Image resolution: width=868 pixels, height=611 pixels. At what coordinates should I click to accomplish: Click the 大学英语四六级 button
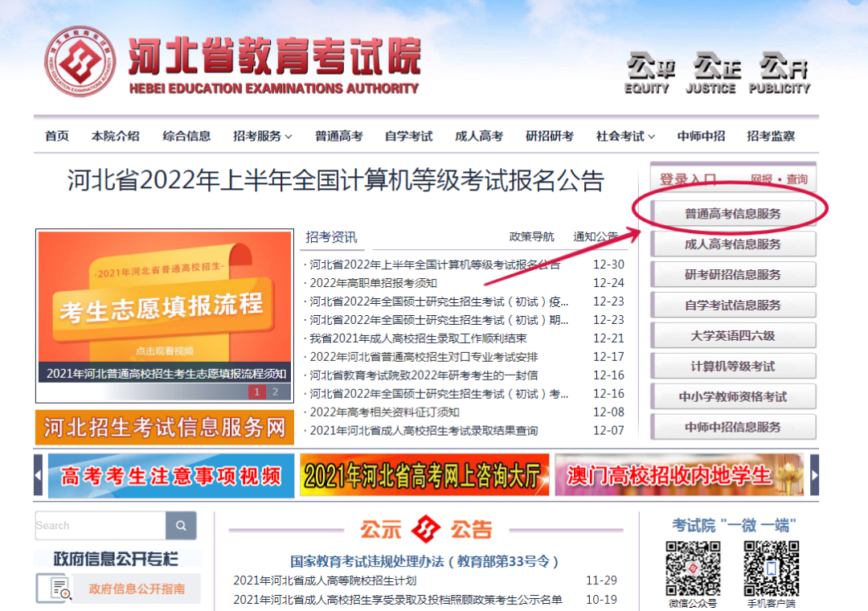pos(732,336)
